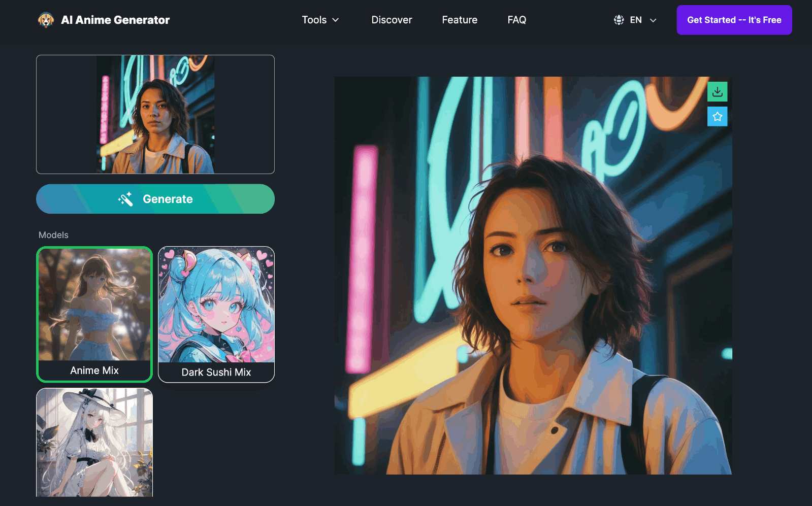Image resolution: width=812 pixels, height=506 pixels.
Task: Choose the Dark Sushi Mix model
Action: pos(216,310)
